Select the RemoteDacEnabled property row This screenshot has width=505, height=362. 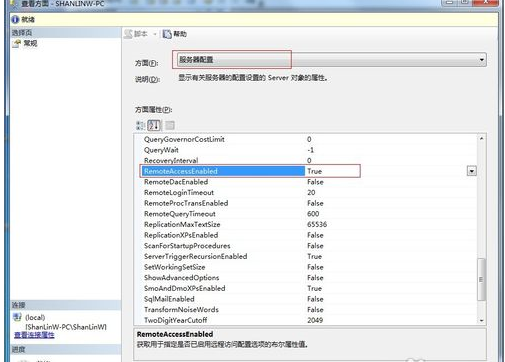tap(306, 182)
